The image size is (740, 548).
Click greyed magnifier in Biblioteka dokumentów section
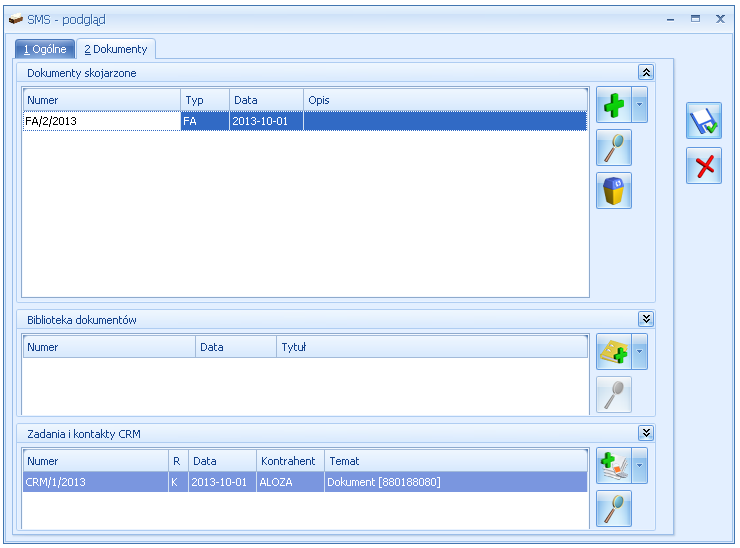tap(614, 395)
